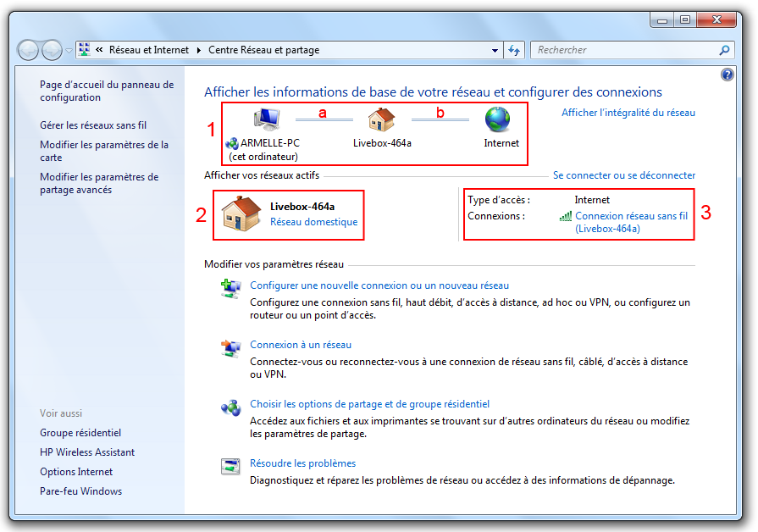758x532 pixels.
Task: Click Modifier les paramètres de partage avancés
Action: point(99,183)
